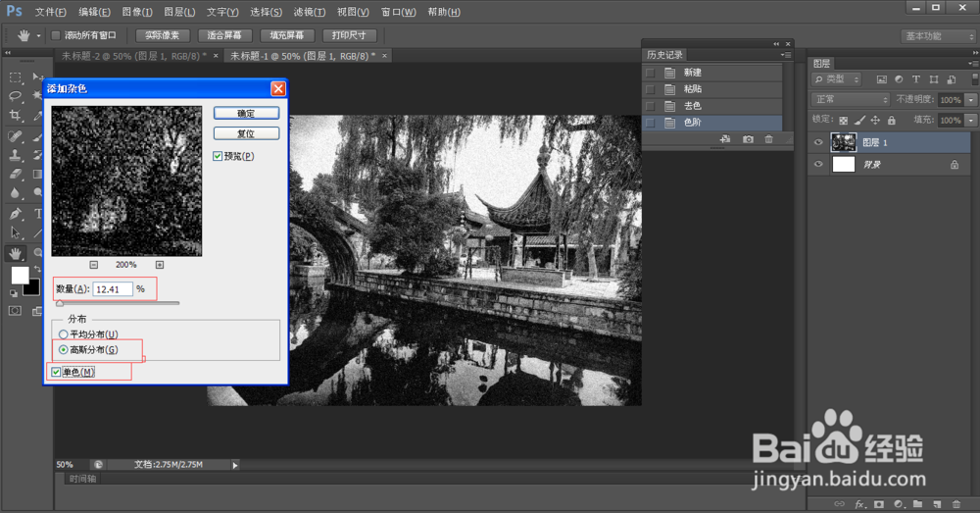Click 确定 button in noise dialog
Image resolution: width=980 pixels, height=513 pixels.
coord(246,113)
